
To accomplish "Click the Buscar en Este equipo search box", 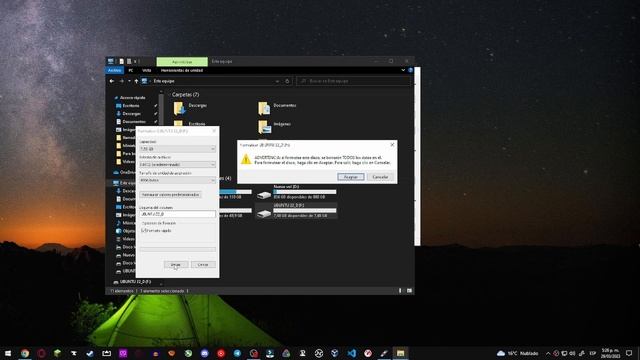I will coord(353,81).
